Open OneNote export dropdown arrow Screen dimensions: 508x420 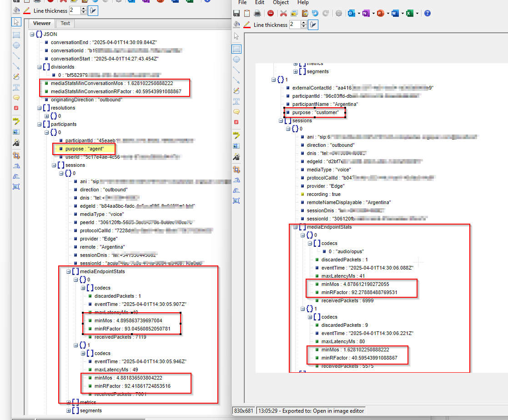[373, 14]
